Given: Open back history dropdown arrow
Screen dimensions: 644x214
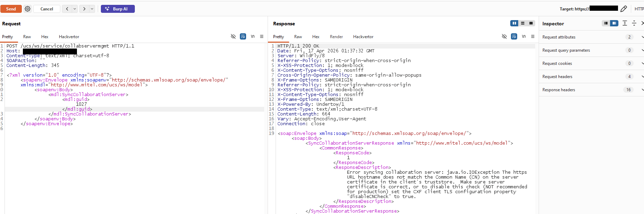Looking at the screenshot, I should pos(75,9).
